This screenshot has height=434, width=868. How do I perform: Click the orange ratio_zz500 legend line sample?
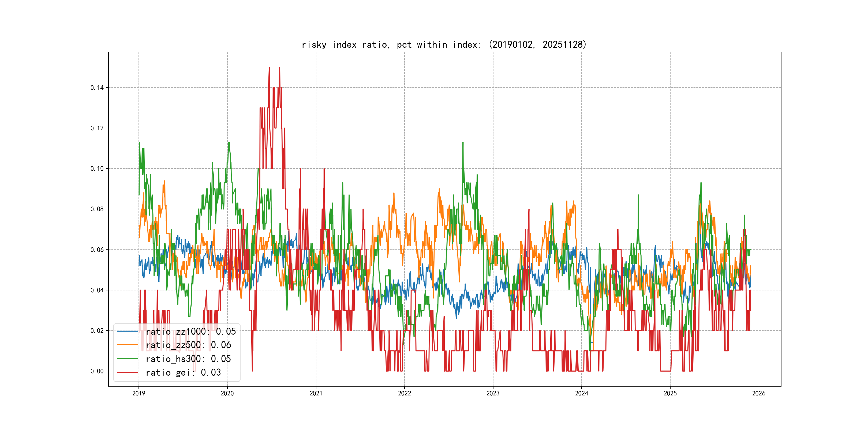127,345
